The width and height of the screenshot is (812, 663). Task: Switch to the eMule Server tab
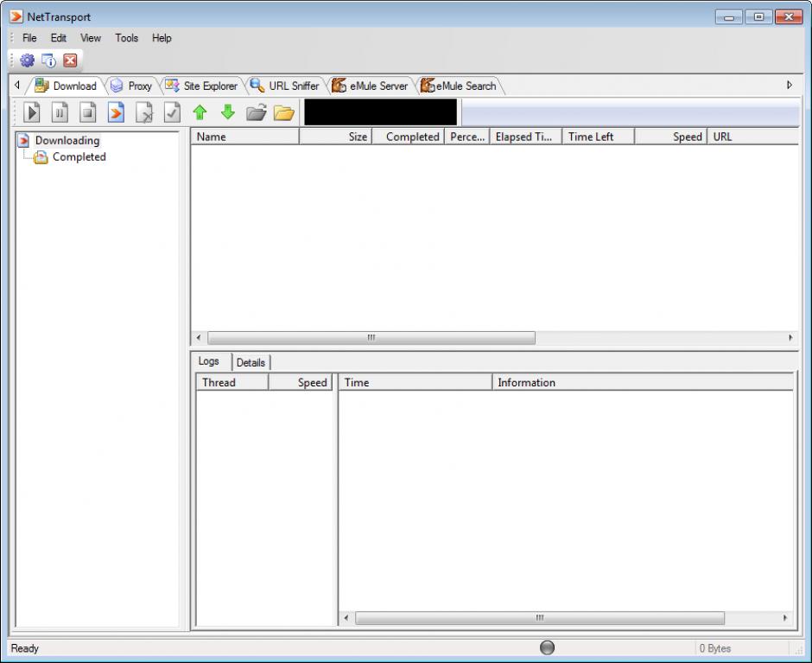pos(371,86)
